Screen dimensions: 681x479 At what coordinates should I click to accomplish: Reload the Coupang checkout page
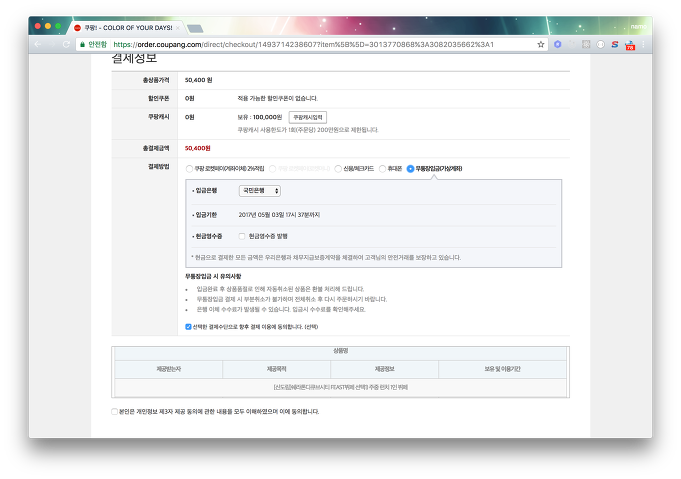(x=66, y=44)
